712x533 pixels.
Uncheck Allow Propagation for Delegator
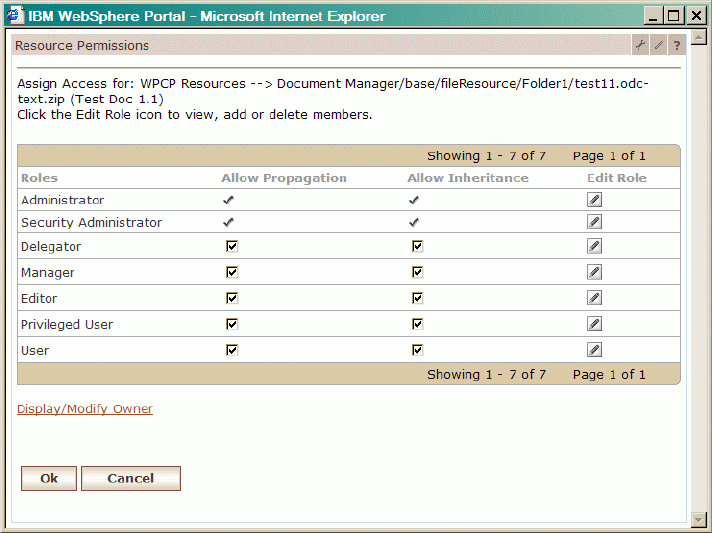[232, 246]
